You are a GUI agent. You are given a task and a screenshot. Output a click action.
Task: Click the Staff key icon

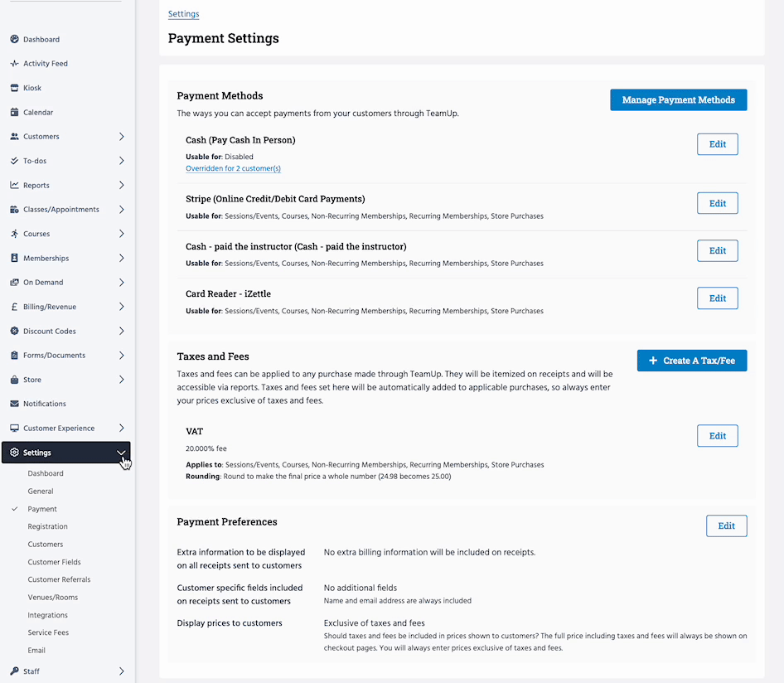point(15,671)
